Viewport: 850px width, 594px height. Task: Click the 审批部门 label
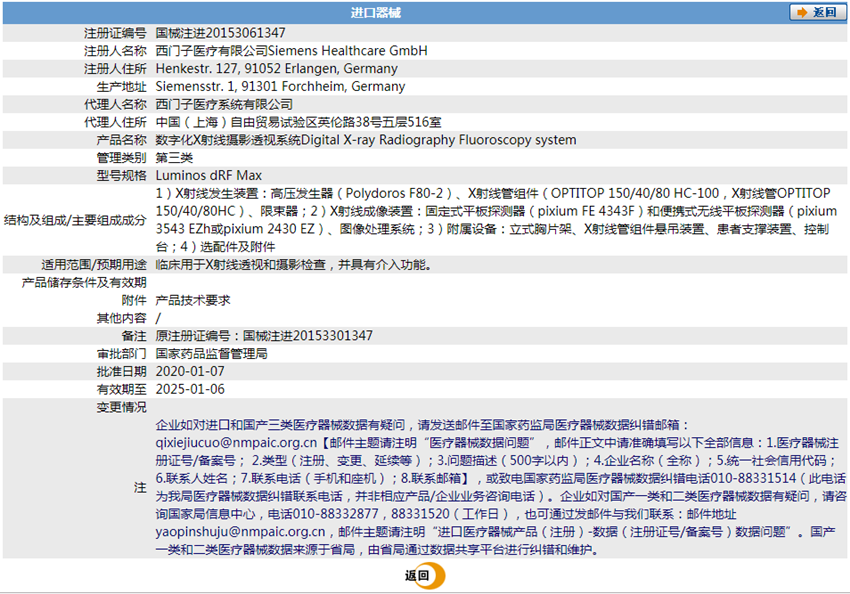coord(121,354)
